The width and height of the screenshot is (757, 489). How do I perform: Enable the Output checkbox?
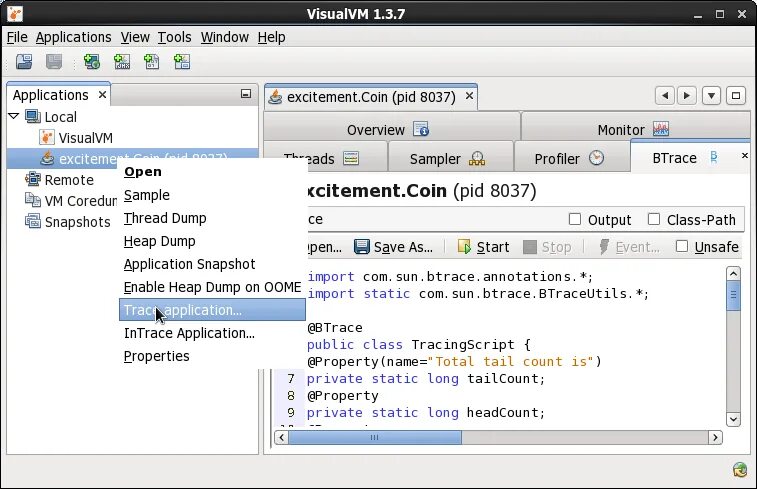575,219
